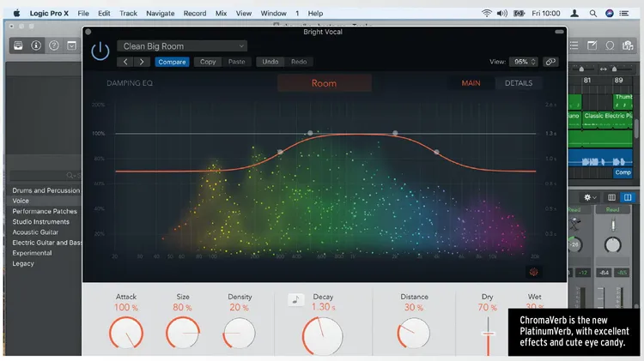Toggle the Compare button
The image size is (644, 361).
click(172, 62)
